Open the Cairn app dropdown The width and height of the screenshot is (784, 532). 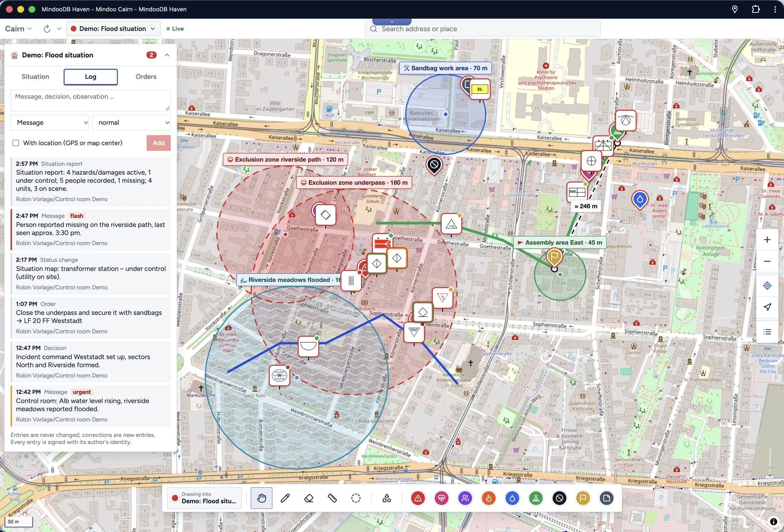(18, 29)
